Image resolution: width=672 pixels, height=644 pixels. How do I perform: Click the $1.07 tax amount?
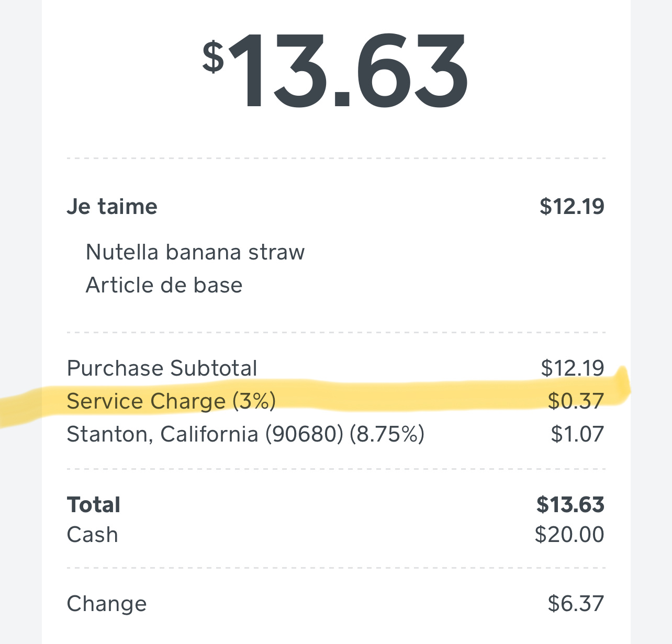click(x=577, y=434)
